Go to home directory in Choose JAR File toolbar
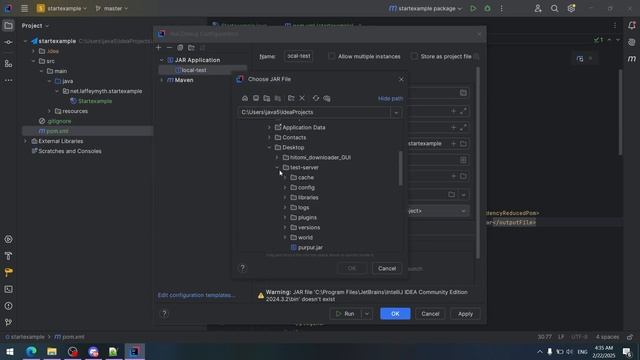 pyautogui.click(x=245, y=98)
